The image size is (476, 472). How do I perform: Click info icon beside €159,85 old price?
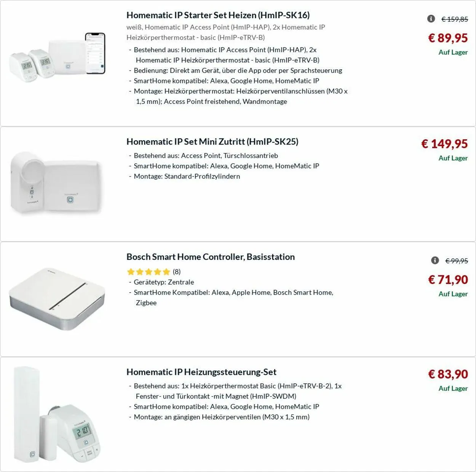pyautogui.click(x=431, y=19)
